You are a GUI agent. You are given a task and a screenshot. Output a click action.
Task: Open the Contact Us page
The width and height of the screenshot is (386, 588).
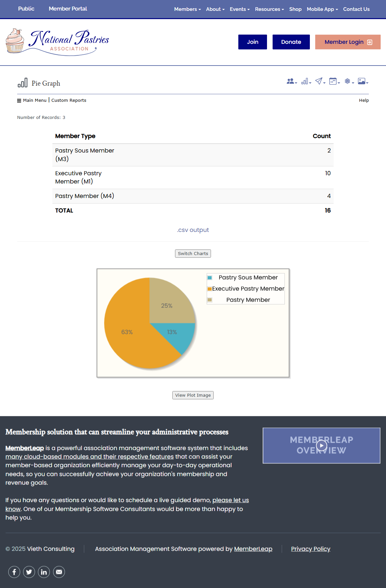click(x=356, y=9)
